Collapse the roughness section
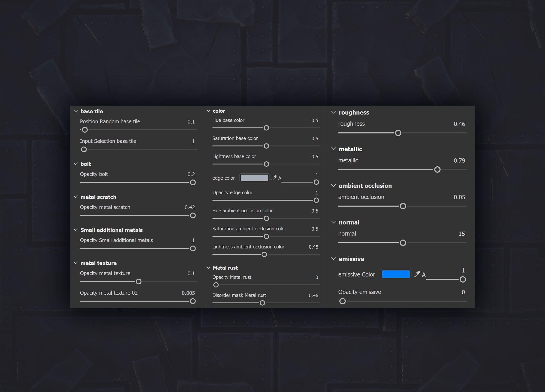The width and height of the screenshot is (545, 392). point(334,112)
